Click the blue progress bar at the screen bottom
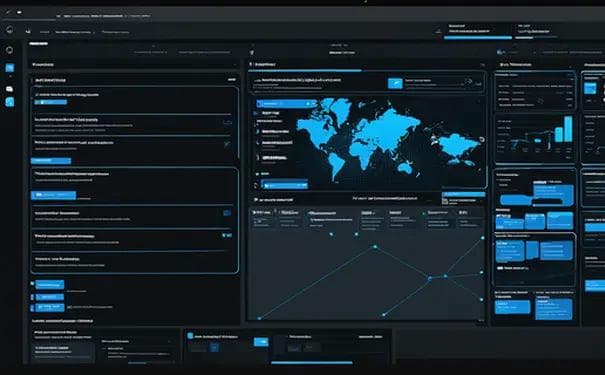605x375 pixels. 312,362
